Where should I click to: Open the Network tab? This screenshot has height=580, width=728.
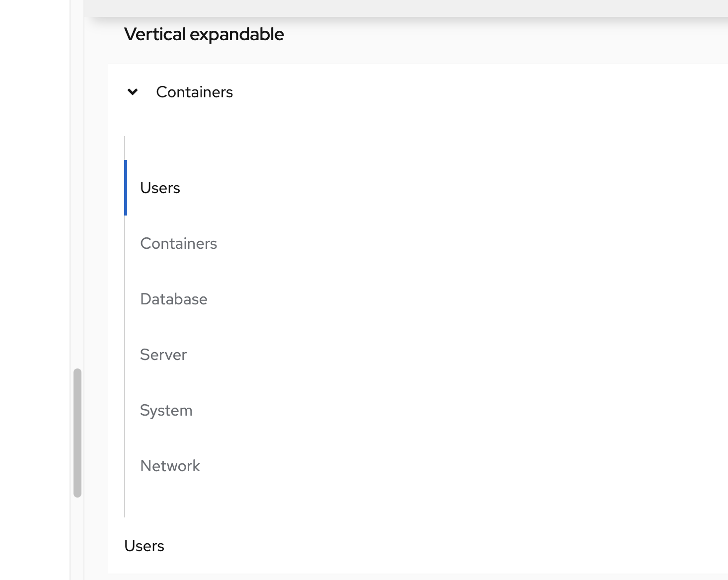click(x=170, y=466)
